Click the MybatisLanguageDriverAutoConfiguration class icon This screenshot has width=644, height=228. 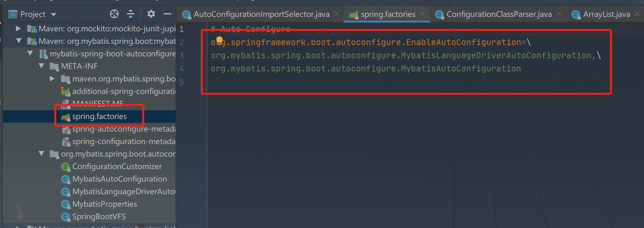point(65,192)
